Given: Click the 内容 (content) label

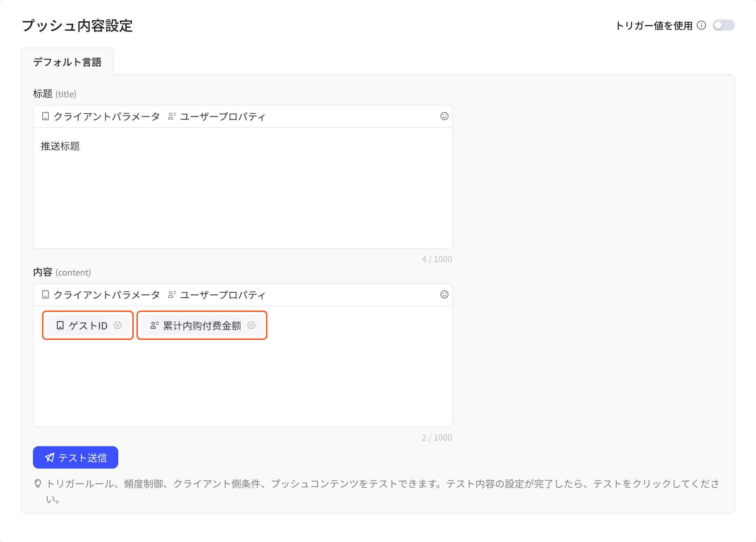Looking at the screenshot, I should tap(62, 272).
